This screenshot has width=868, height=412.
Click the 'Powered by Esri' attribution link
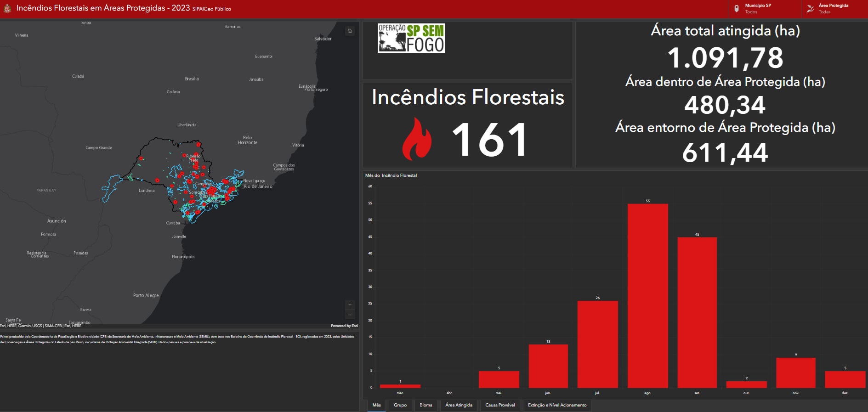tap(344, 326)
